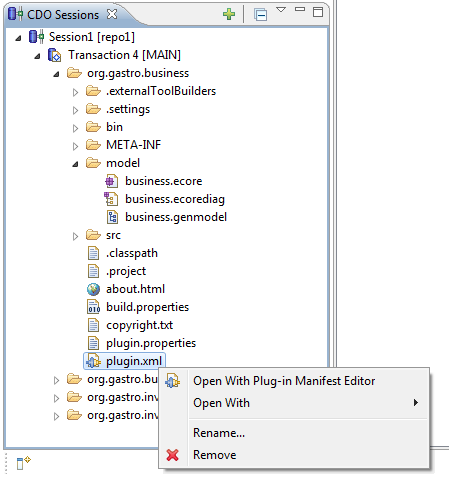Click the fast view icon at bottom left
Viewport: 449px width, 480px height.
pos(23,463)
